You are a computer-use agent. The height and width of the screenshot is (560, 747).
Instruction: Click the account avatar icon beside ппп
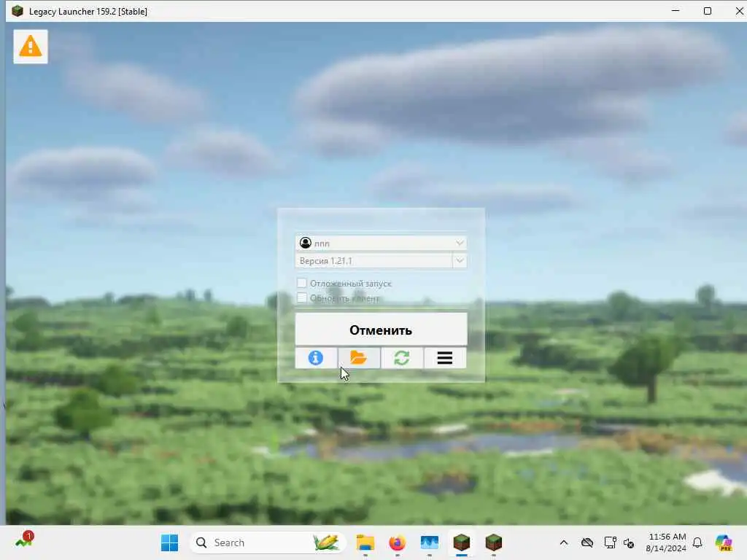pyautogui.click(x=306, y=243)
